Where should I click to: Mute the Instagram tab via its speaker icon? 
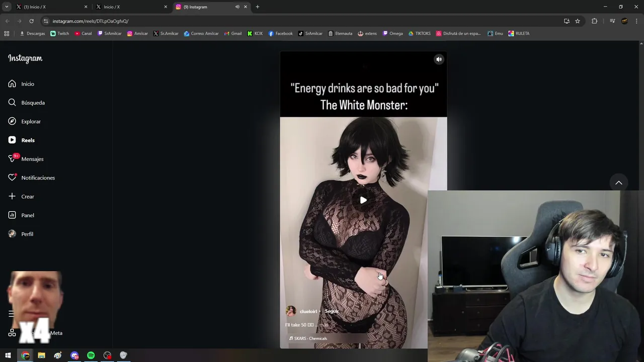(237, 7)
